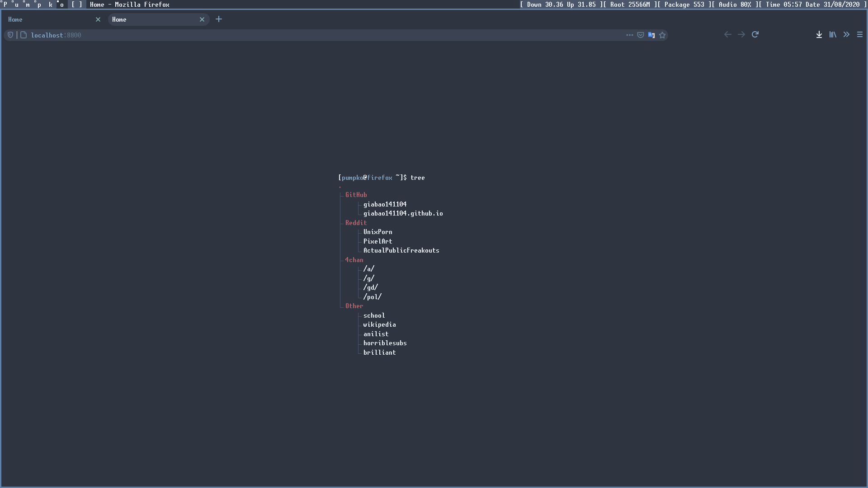Click the 4chan category heading
The height and width of the screenshot is (488, 868).
[x=354, y=260]
